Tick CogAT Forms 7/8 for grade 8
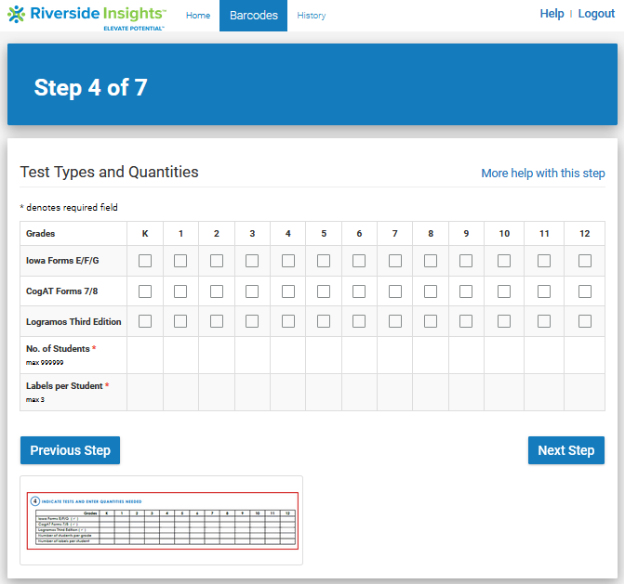Screen dimensions: 624x584 [x=430, y=291]
